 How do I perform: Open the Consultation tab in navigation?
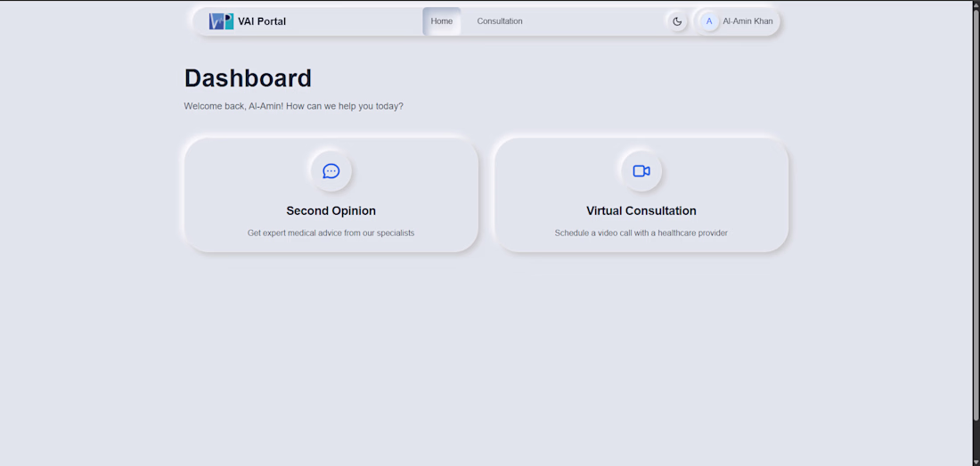(500, 21)
